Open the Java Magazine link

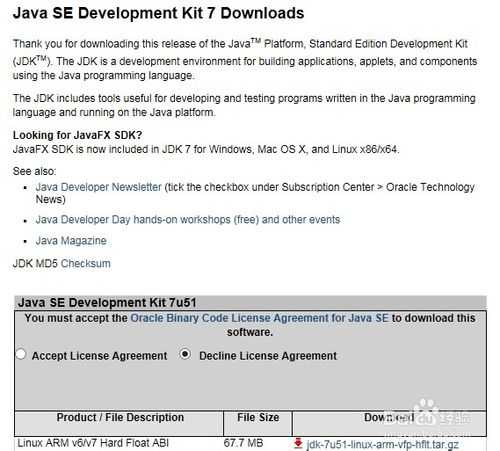[71, 241]
